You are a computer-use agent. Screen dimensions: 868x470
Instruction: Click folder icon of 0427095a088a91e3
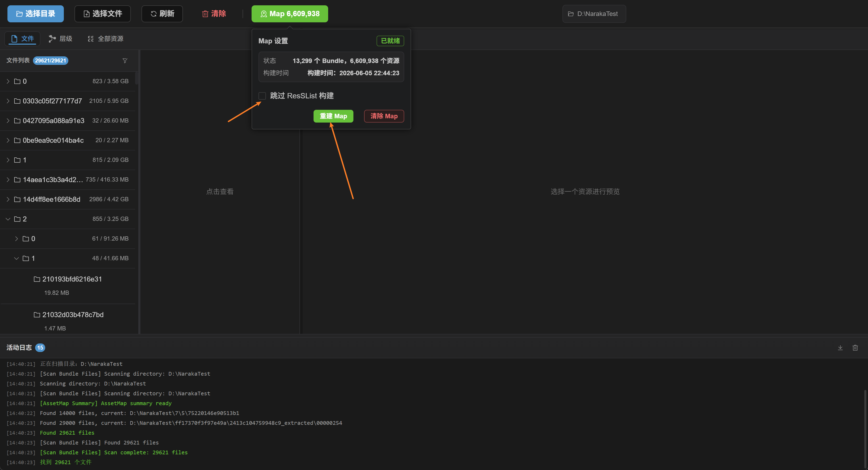point(17,121)
